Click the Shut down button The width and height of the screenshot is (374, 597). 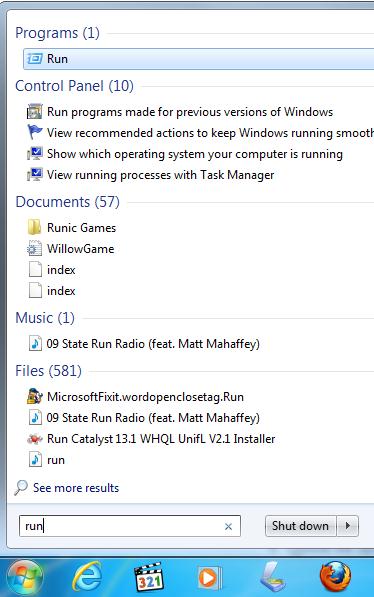300,526
